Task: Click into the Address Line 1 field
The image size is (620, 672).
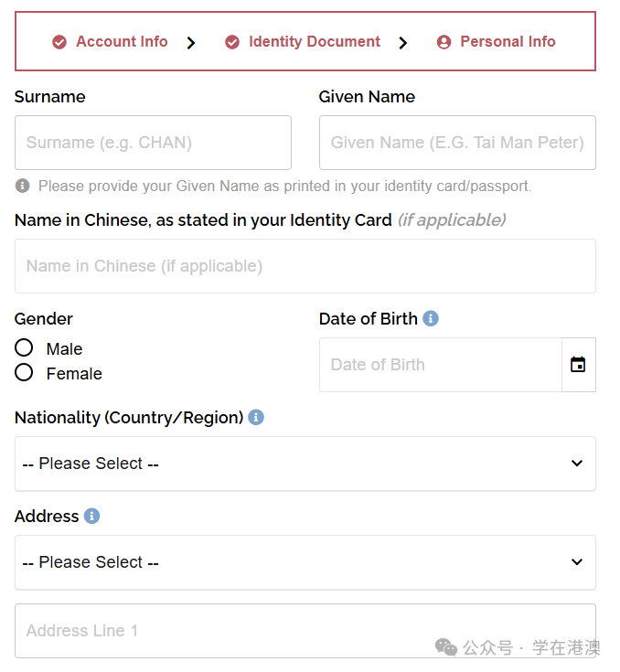Action: click(x=305, y=631)
